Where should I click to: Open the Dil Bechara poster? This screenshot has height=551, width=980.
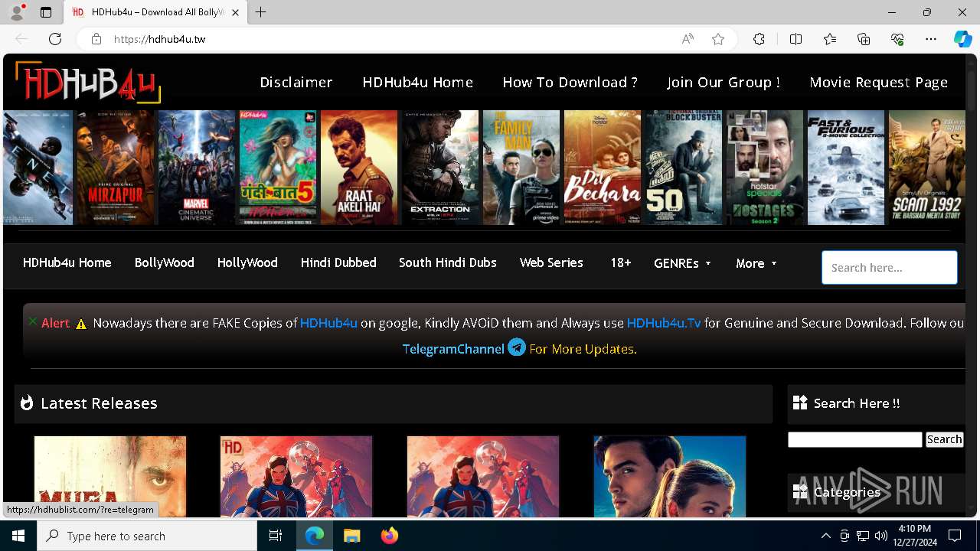[x=603, y=168]
